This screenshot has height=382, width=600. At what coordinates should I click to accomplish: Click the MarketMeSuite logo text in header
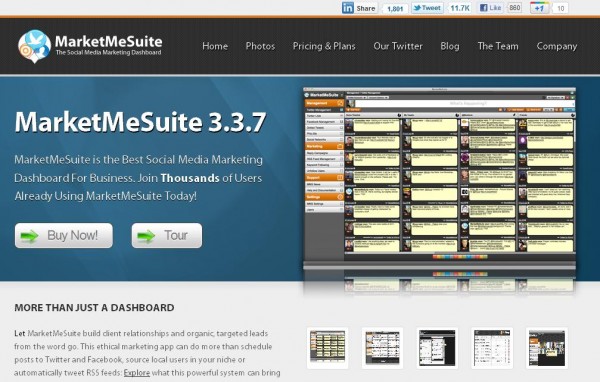[109, 41]
